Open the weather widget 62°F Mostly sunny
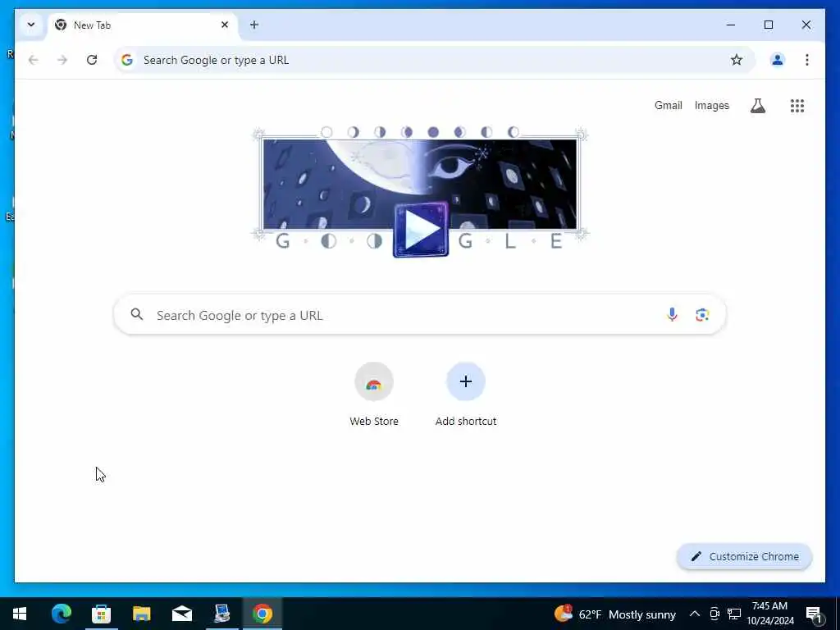 click(615, 614)
